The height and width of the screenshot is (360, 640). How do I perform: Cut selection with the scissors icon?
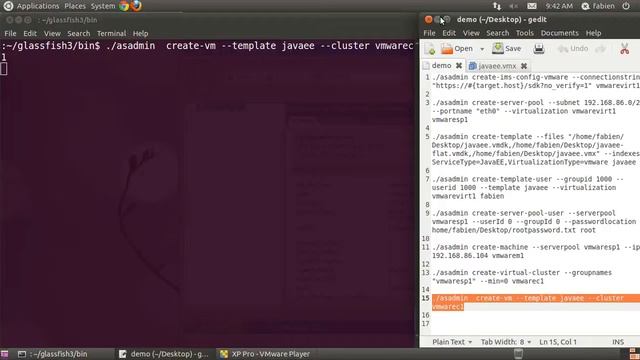[x=624, y=49]
